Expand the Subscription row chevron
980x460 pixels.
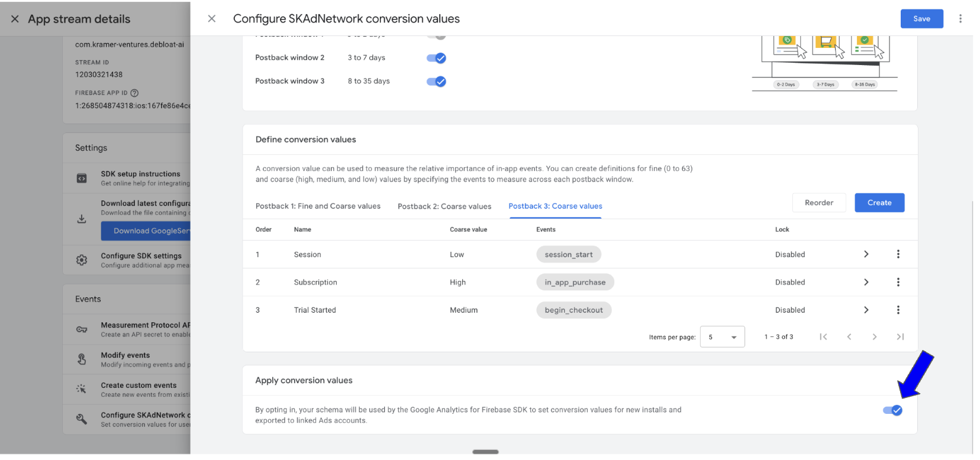pos(866,282)
